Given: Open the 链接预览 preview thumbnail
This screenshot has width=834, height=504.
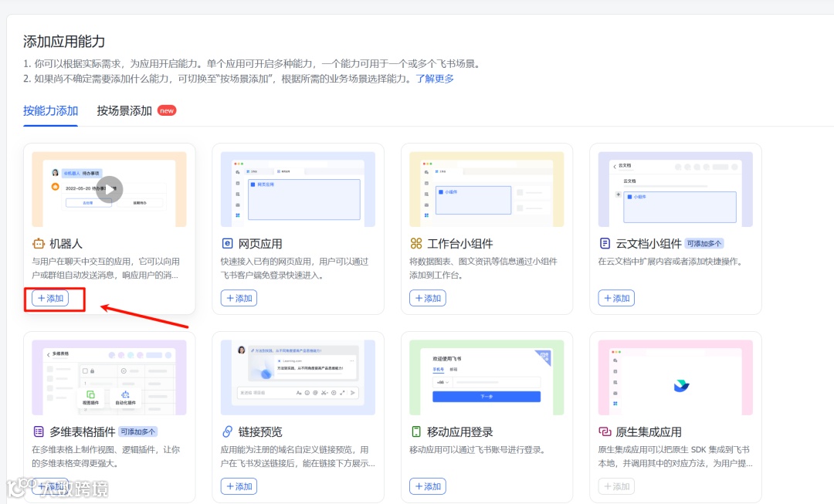Looking at the screenshot, I should [298, 377].
